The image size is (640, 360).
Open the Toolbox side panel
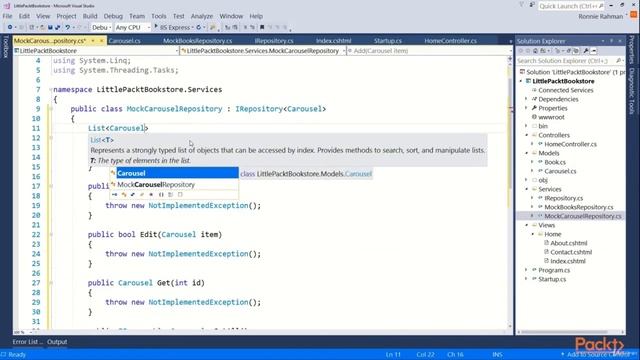tap(6, 47)
